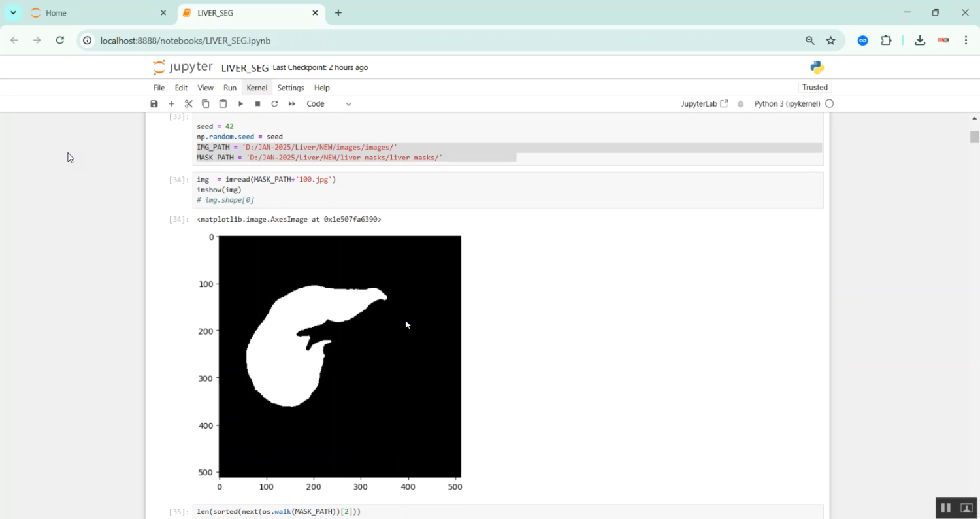The width and height of the screenshot is (980, 519).
Task: Click the Last Checkpoint: 2 hours ago text
Action: tap(320, 67)
